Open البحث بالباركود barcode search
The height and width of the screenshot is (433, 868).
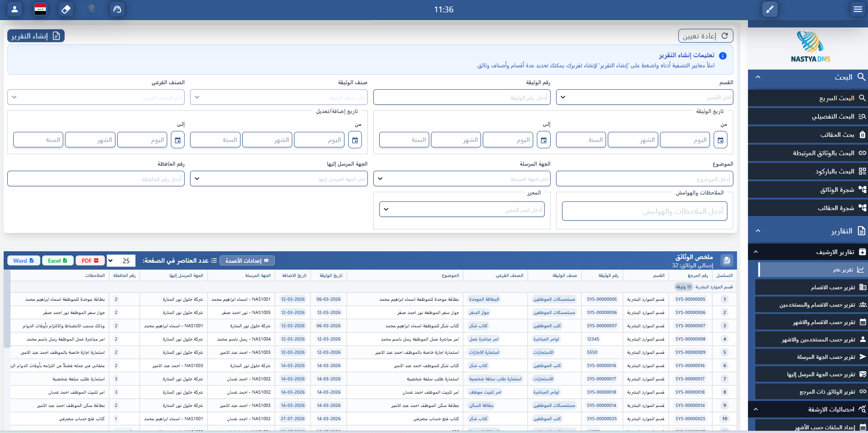[808, 171]
